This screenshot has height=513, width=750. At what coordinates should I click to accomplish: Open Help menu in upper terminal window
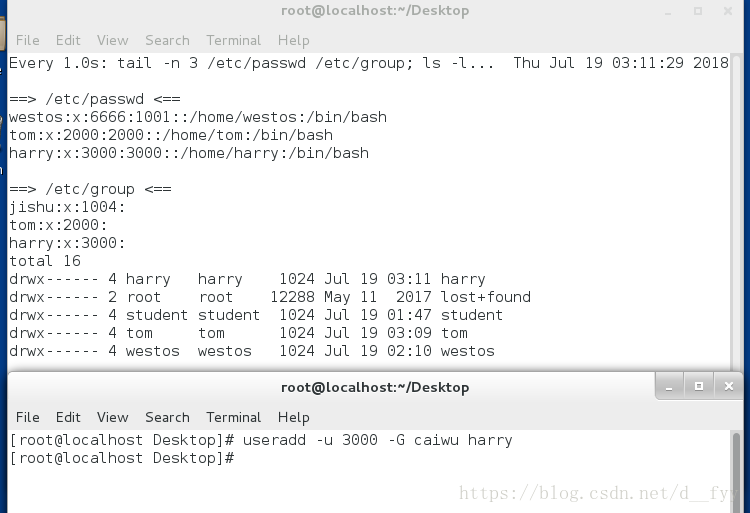(293, 40)
